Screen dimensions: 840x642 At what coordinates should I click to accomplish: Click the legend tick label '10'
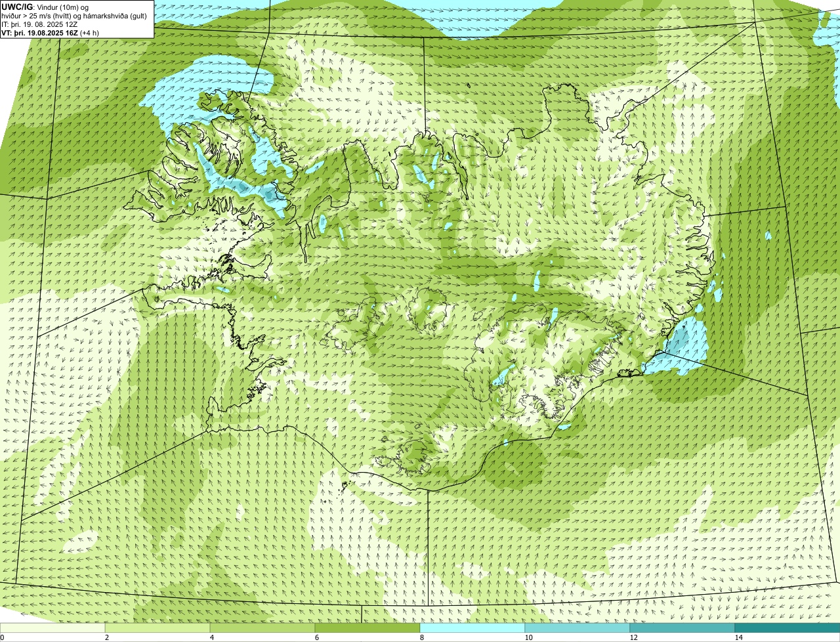point(528,637)
